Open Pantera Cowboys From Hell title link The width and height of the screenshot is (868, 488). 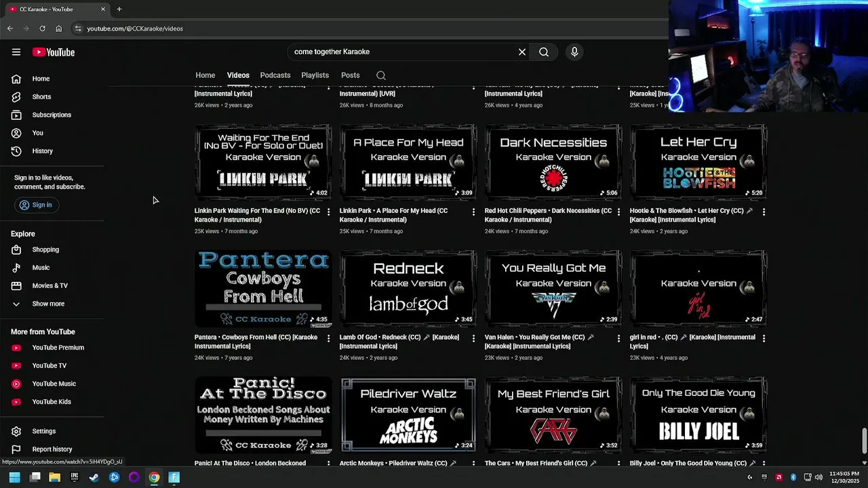(256, 342)
